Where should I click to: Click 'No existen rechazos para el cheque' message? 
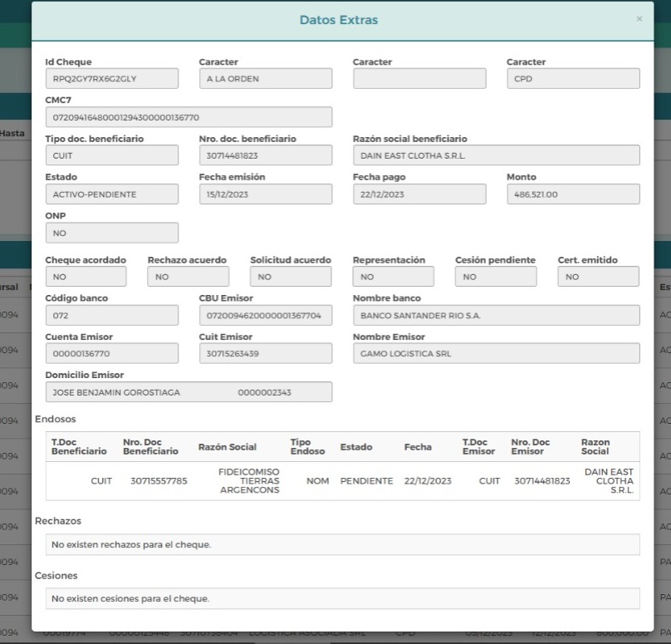pos(131,544)
